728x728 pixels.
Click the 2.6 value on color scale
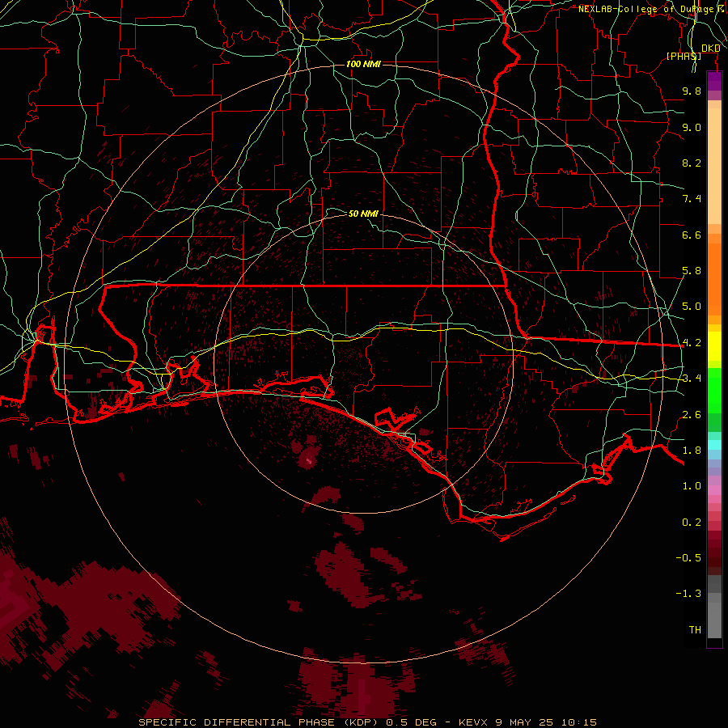coord(692,415)
